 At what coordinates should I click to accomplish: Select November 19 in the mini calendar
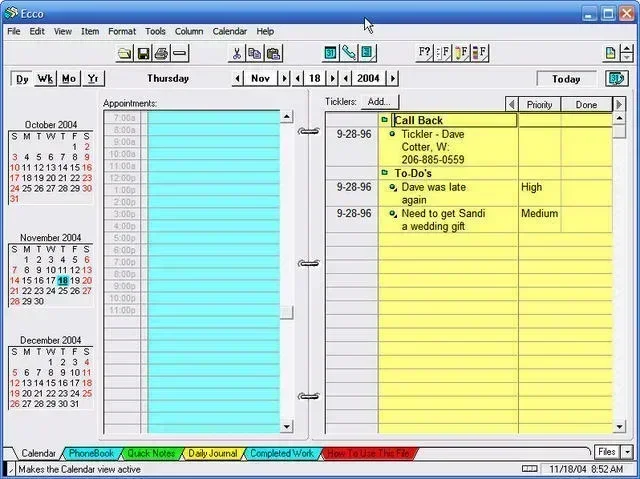(75, 280)
